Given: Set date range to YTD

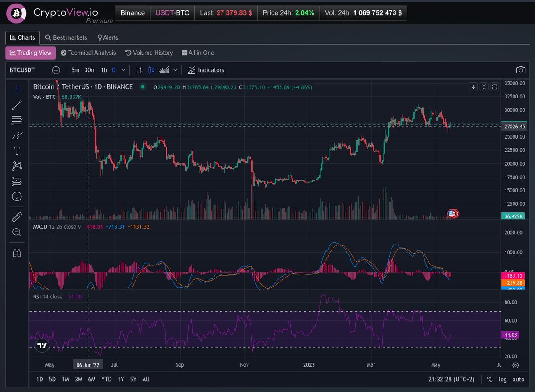Looking at the screenshot, I should (107, 380).
